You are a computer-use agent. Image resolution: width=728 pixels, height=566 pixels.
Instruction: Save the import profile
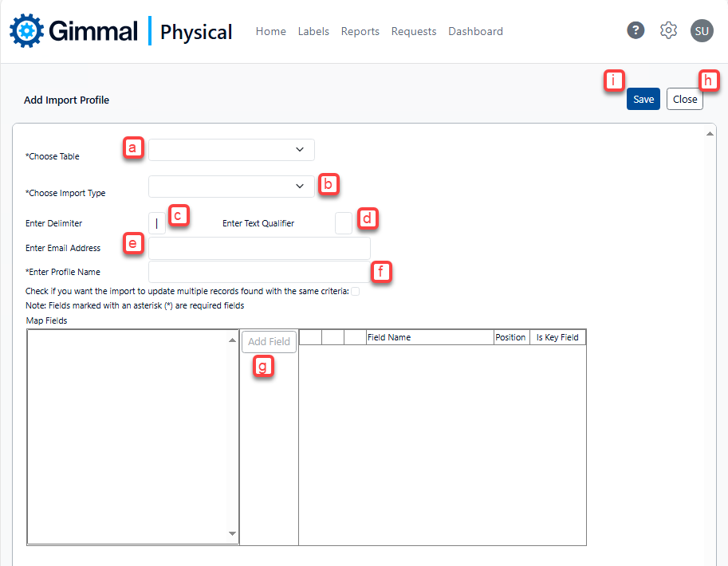click(643, 100)
